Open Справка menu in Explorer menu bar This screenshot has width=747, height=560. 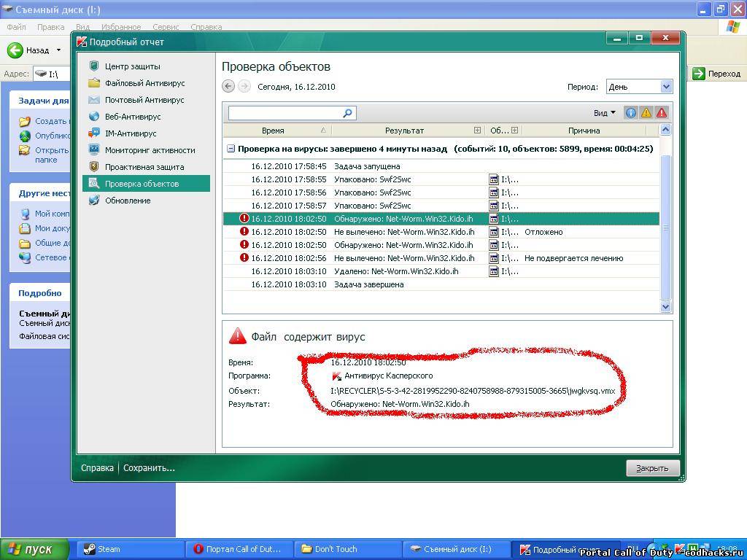point(206,27)
